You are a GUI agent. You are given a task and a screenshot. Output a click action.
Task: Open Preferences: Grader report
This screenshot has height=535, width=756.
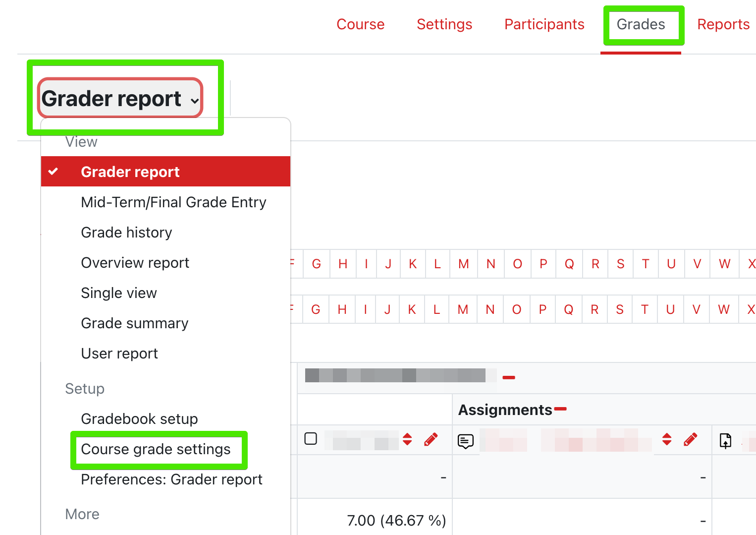pyautogui.click(x=171, y=479)
